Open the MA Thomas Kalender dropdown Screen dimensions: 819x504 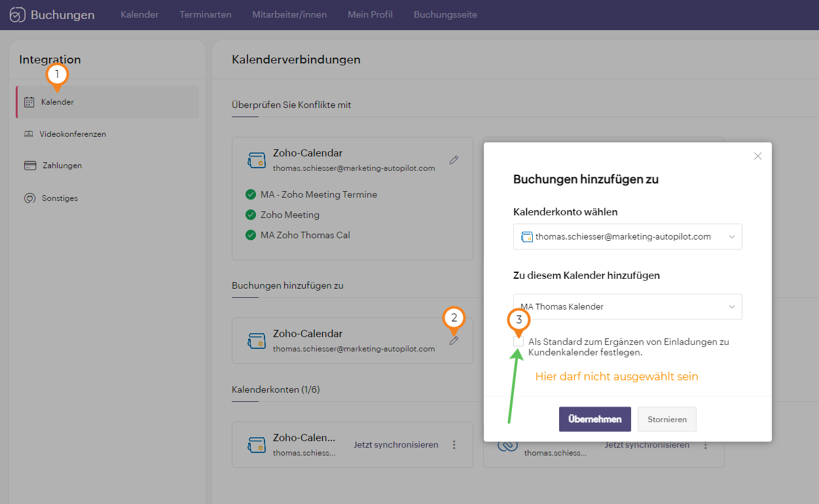(627, 306)
